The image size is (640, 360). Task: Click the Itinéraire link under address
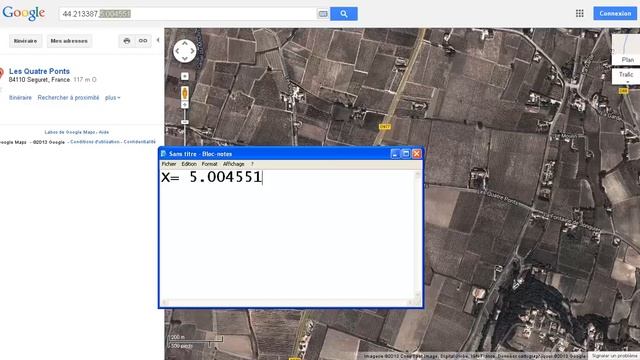click(x=20, y=98)
